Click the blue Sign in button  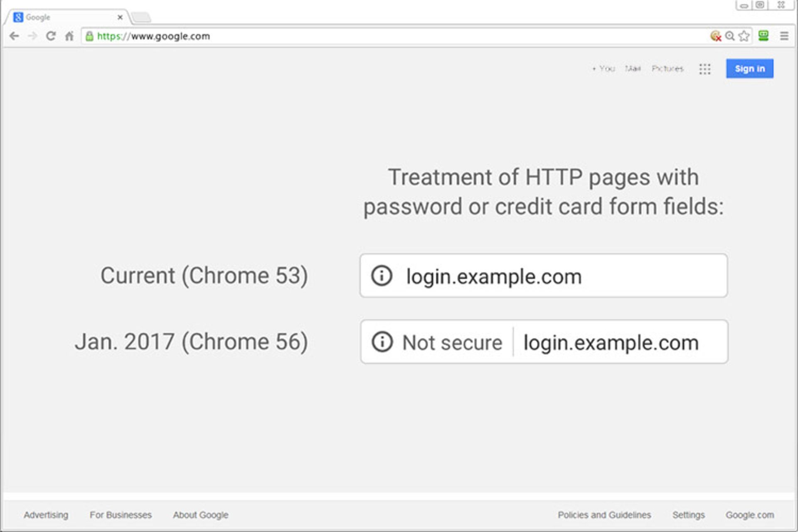coord(749,69)
